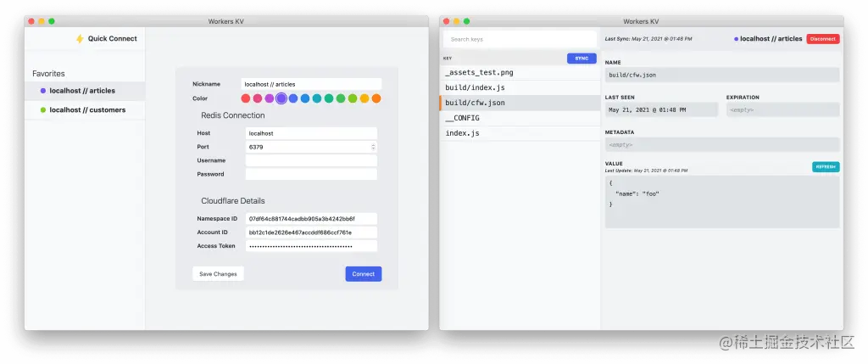868x364 pixels.
Task: Focus the Username field
Action: pos(311,160)
